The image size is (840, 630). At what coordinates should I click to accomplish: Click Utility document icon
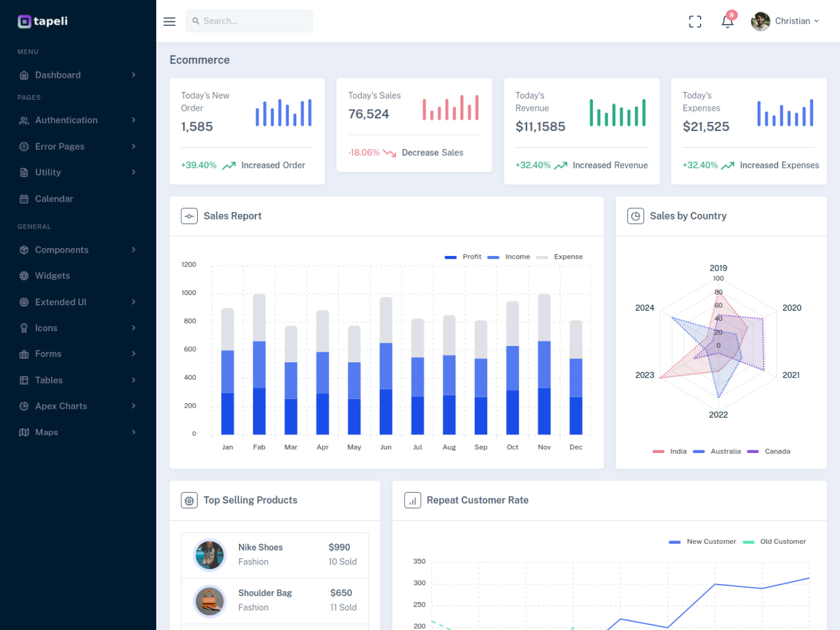24,172
